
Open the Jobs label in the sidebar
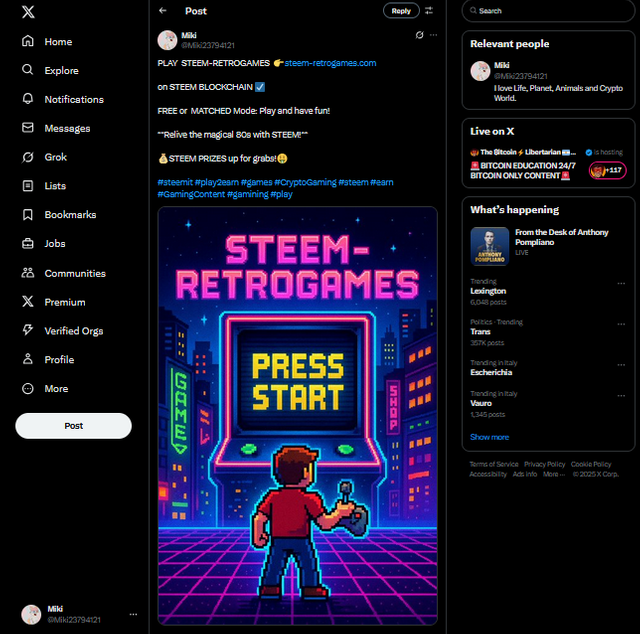55,244
